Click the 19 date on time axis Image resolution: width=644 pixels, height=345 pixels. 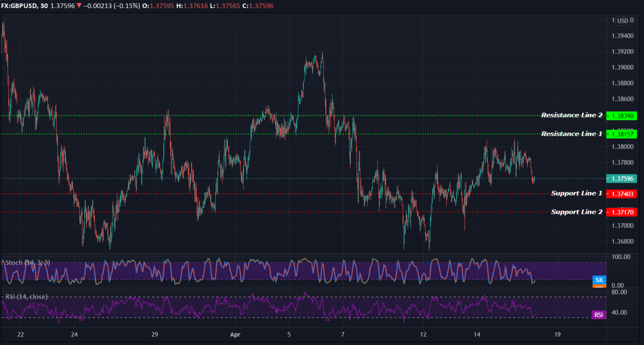[557, 334]
